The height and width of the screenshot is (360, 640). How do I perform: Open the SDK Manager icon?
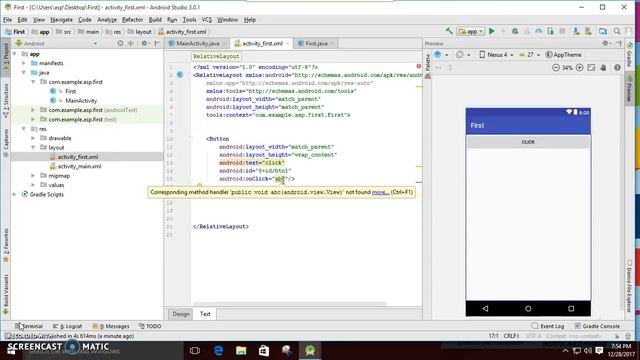coord(588,31)
